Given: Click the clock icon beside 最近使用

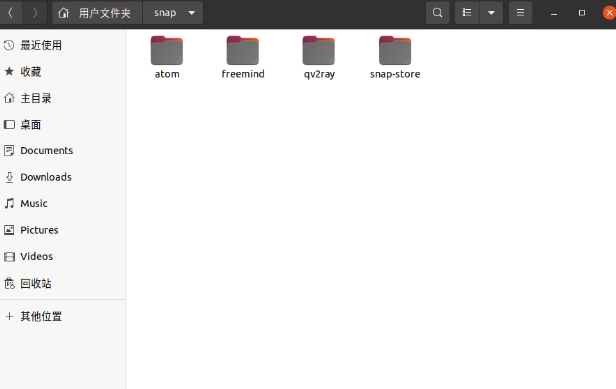Looking at the screenshot, I should click(9, 45).
